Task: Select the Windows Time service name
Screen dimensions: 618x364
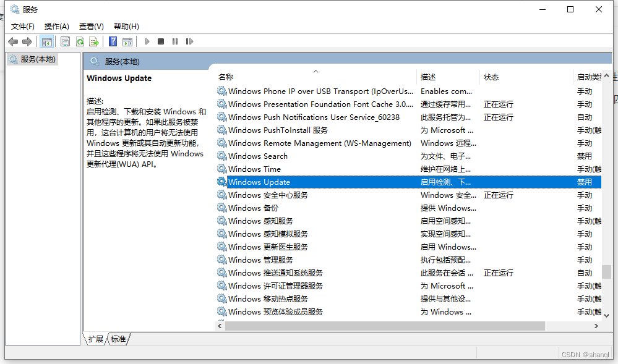Action: pyautogui.click(x=255, y=169)
